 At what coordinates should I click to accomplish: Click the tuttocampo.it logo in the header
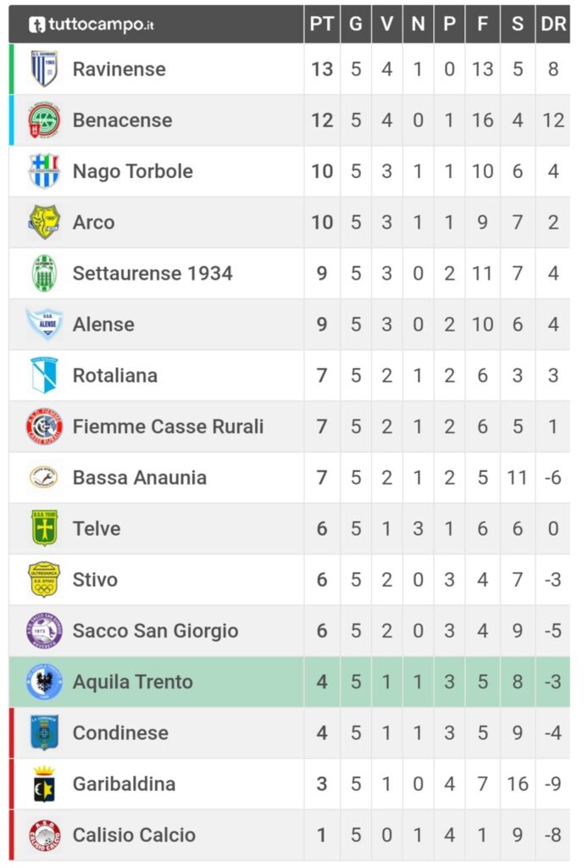click(92, 25)
